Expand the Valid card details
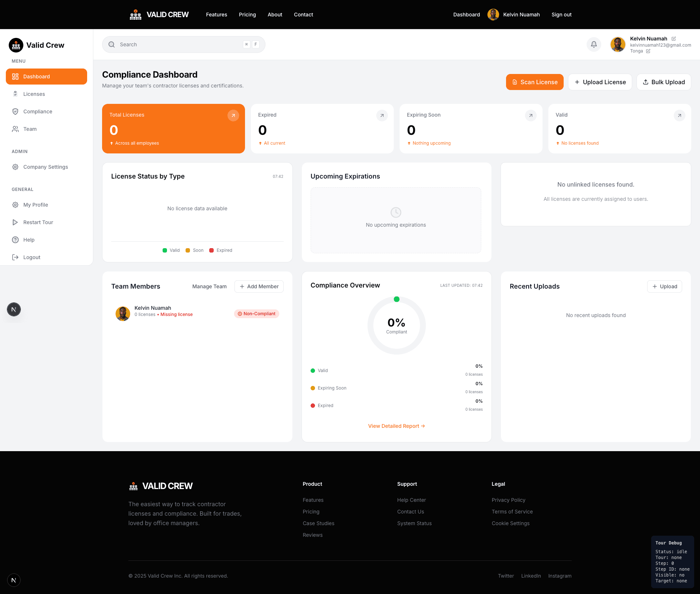Image resolution: width=700 pixels, height=594 pixels. (x=679, y=116)
